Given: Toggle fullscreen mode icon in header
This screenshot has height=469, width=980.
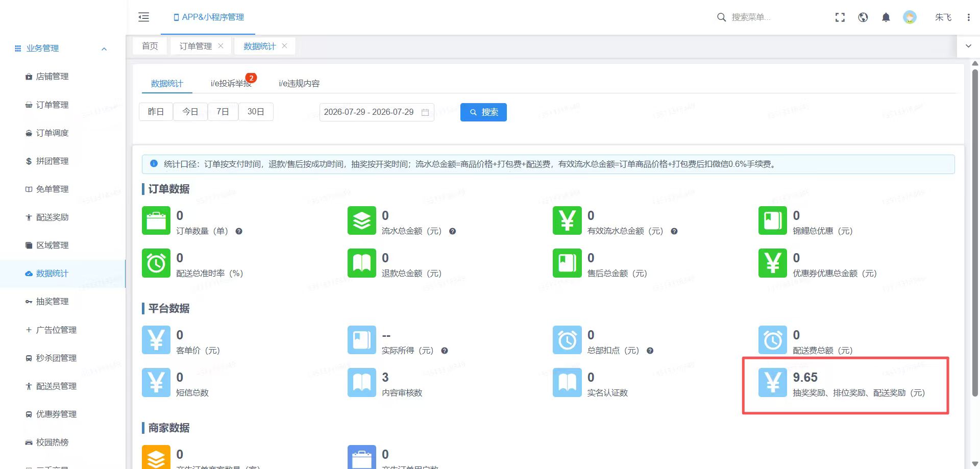Looking at the screenshot, I should [x=840, y=17].
